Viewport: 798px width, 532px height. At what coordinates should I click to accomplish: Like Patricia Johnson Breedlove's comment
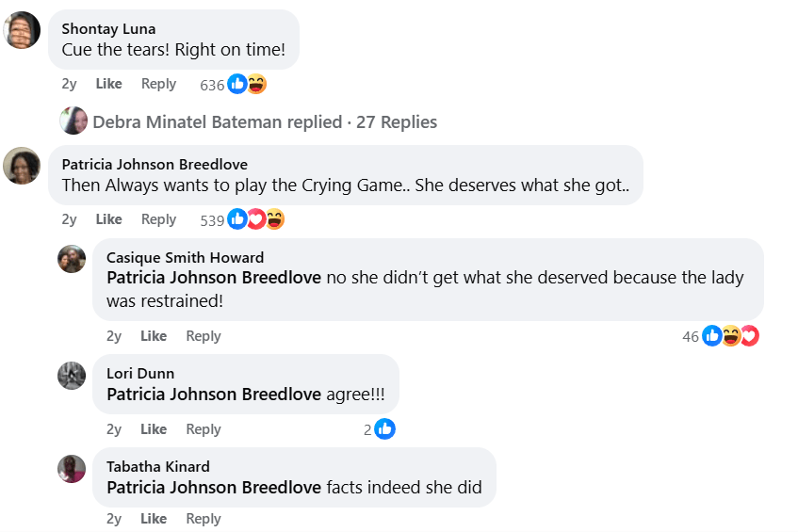coord(108,219)
